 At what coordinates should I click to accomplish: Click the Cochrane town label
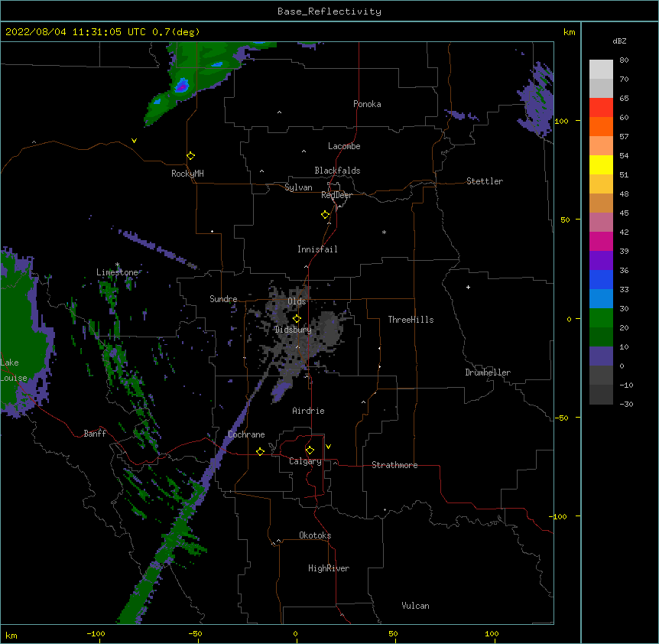tap(246, 434)
